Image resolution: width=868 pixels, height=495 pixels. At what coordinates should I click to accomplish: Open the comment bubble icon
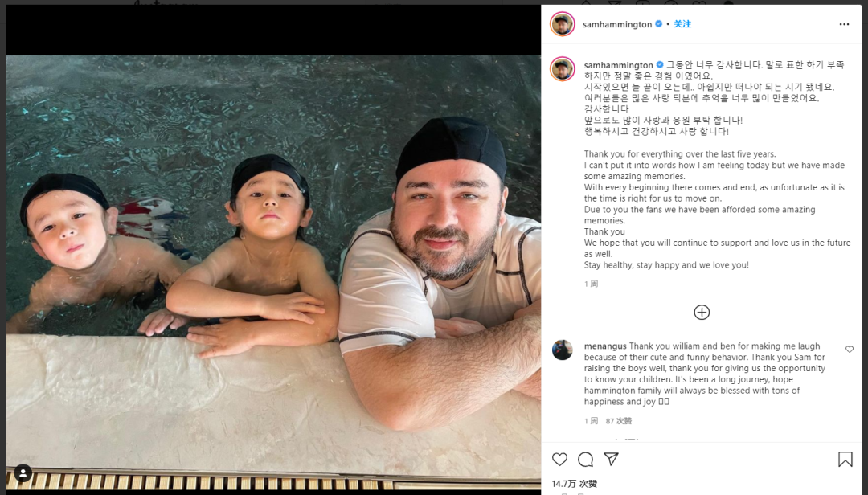(x=585, y=459)
